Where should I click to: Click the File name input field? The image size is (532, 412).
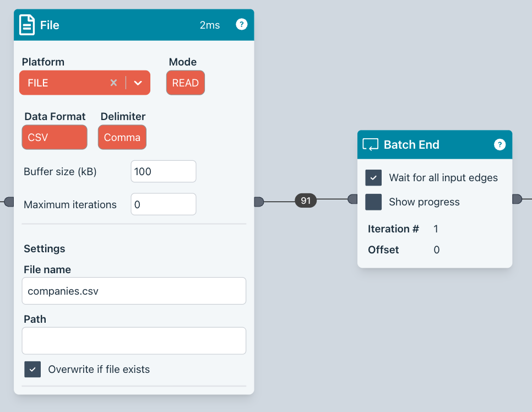(x=134, y=291)
